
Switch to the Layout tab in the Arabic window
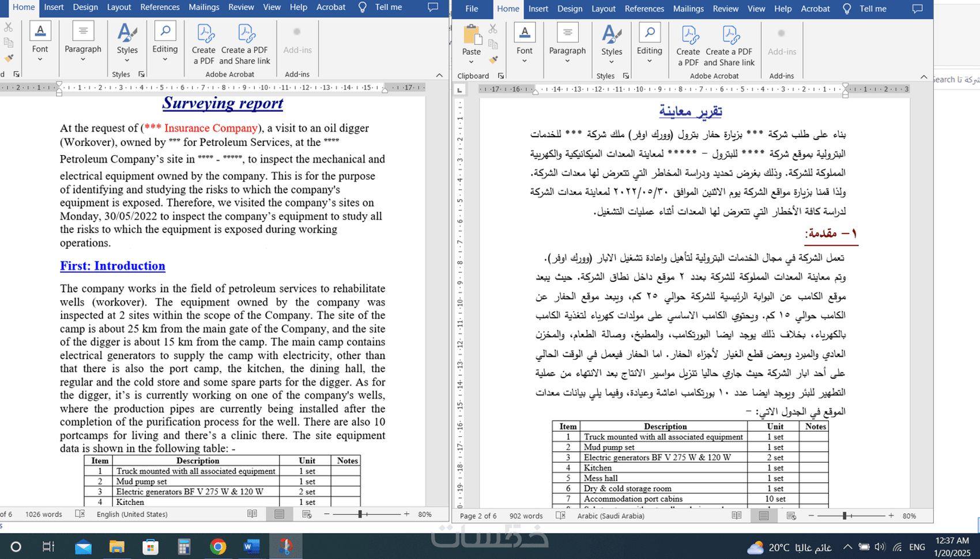coord(604,9)
